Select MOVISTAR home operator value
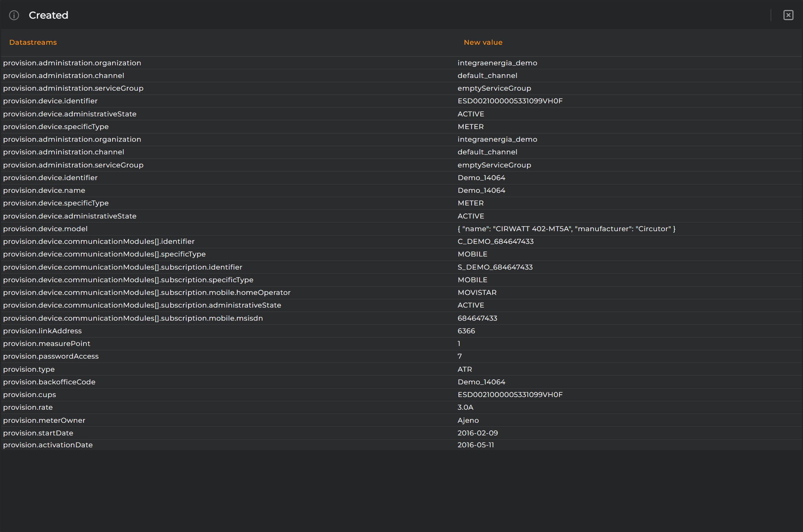803x532 pixels. (477, 293)
